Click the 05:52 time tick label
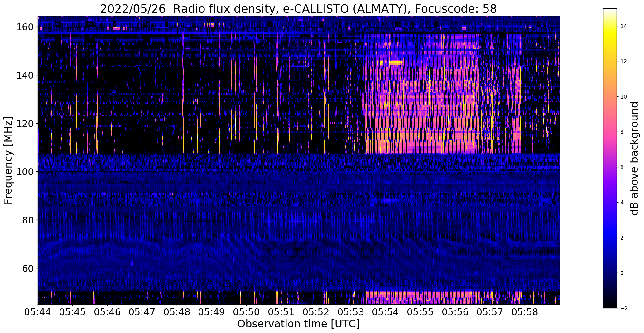This screenshot has width=644, height=333. tap(316, 312)
